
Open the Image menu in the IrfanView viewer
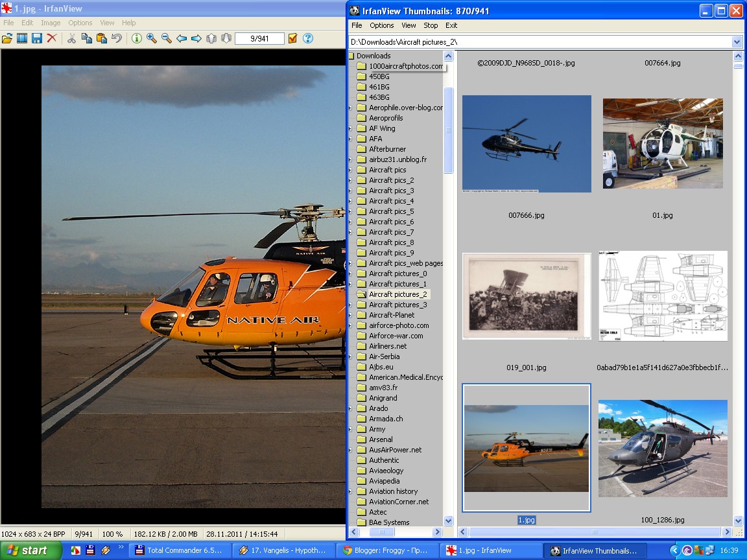[x=51, y=23]
